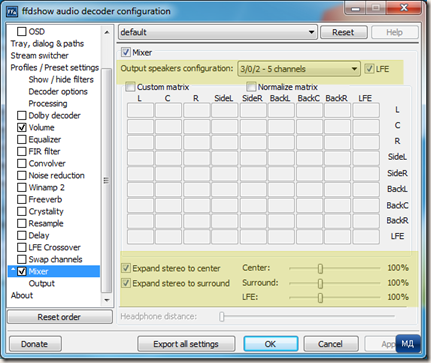
Task: Click the Reset order button
Action: (60, 317)
